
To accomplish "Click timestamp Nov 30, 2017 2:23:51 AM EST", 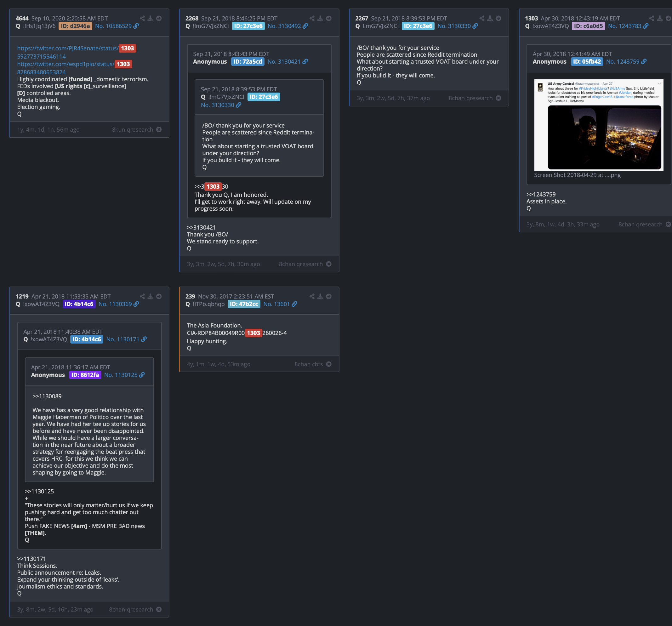I will point(236,296).
